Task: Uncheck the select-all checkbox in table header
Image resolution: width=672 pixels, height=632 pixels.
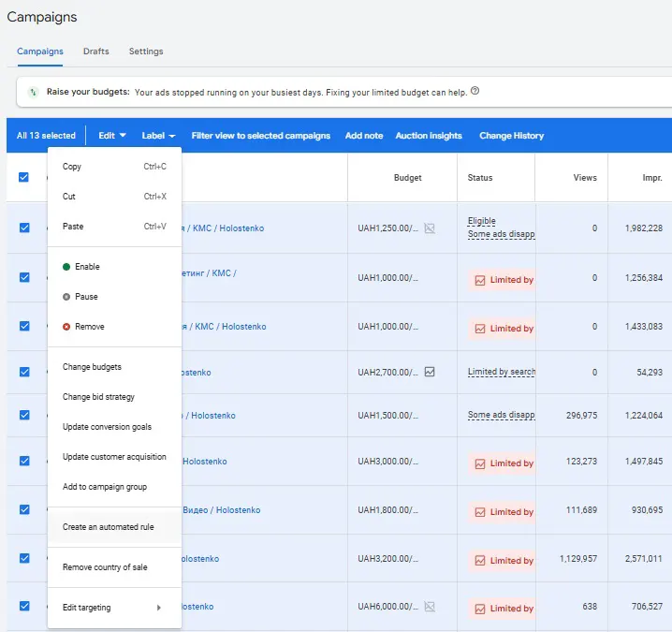Action: [x=23, y=177]
